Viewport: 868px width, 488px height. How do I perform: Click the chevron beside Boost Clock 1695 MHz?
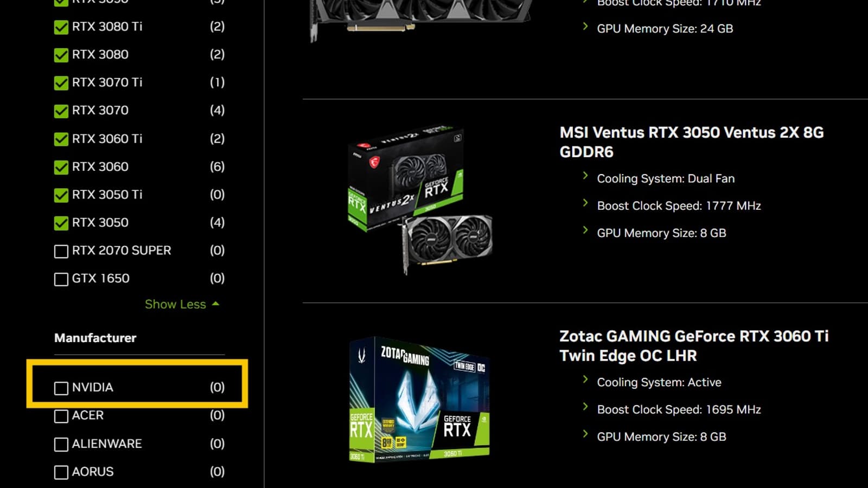tap(585, 407)
